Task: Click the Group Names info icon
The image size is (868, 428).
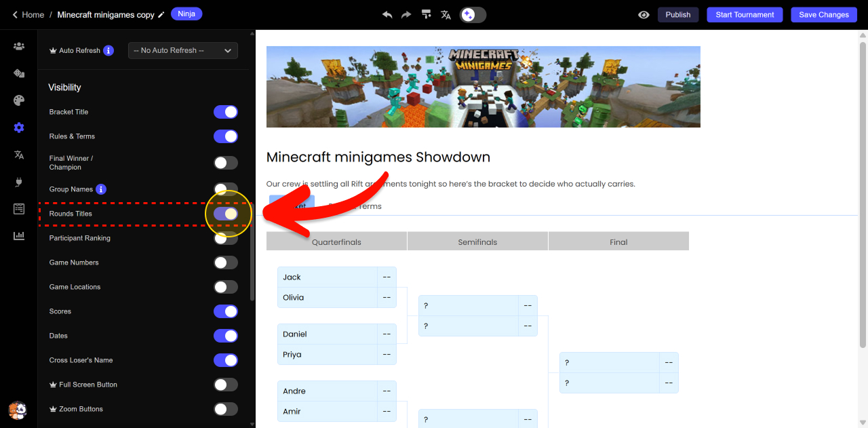Action: click(101, 189)
